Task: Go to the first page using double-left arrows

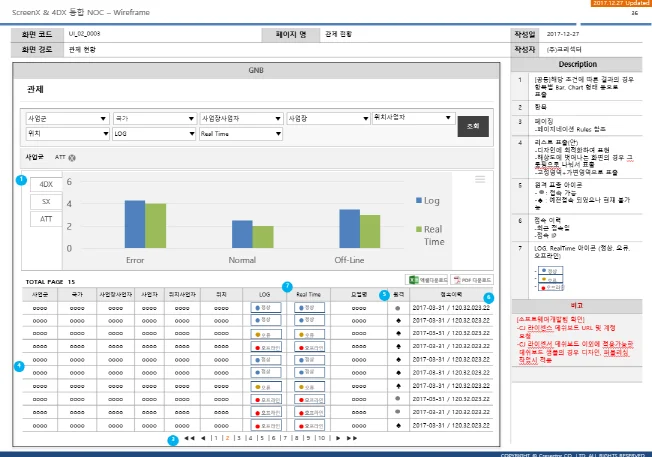Action: 189,438
